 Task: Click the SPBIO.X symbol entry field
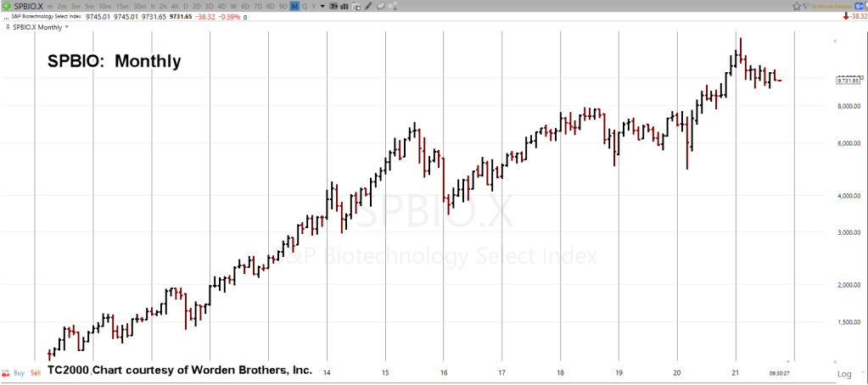[27, 5]
